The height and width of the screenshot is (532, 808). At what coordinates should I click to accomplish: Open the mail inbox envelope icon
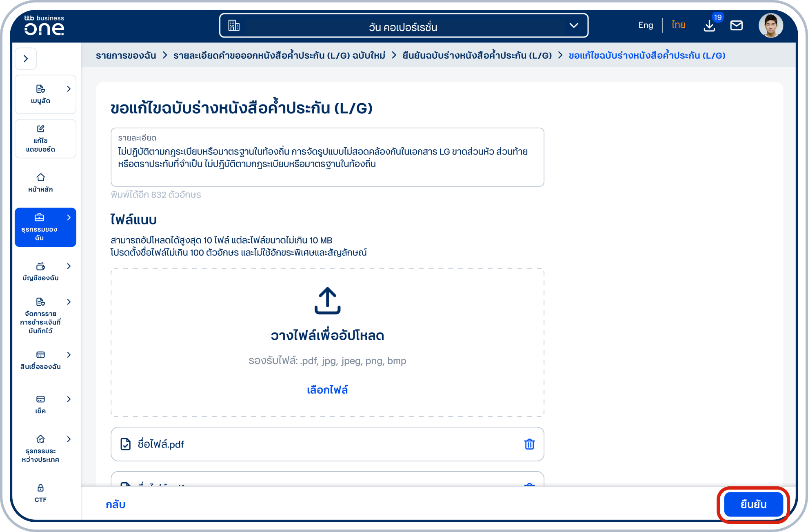click(x=737, y=26)
